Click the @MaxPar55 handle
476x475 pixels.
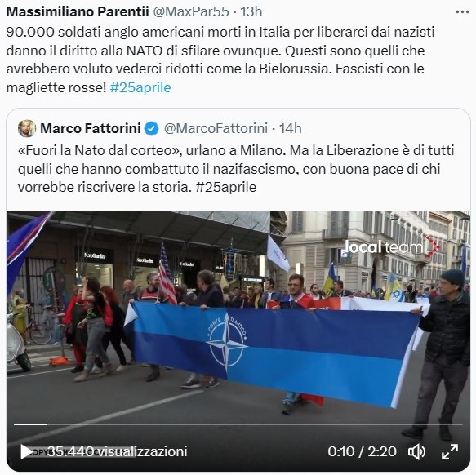point(191,12)
